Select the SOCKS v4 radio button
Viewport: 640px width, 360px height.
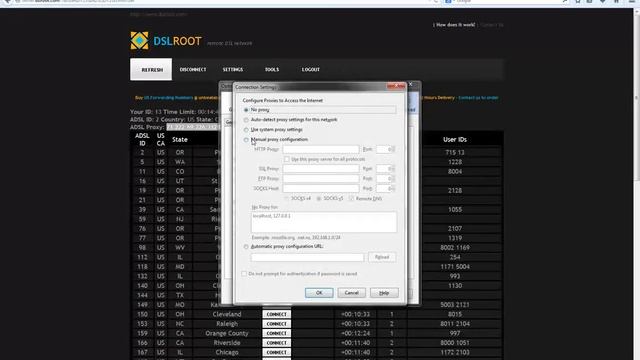[287, 198]
